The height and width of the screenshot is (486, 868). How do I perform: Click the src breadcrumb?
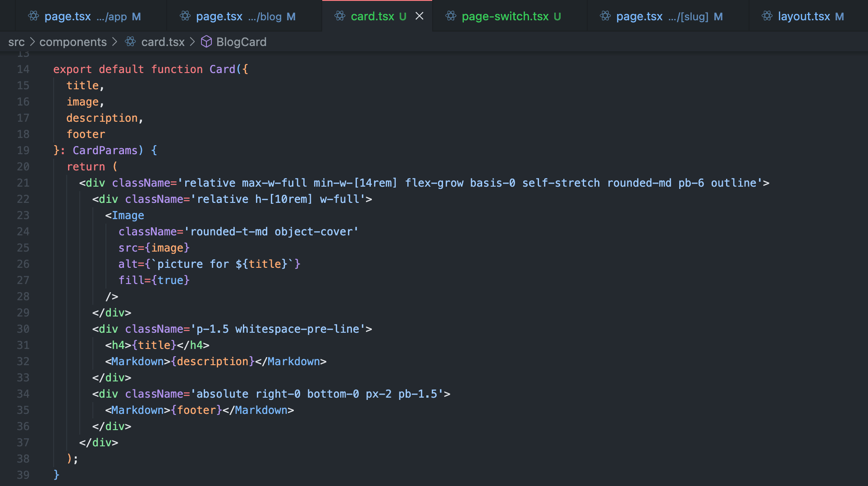click(16, 42)
